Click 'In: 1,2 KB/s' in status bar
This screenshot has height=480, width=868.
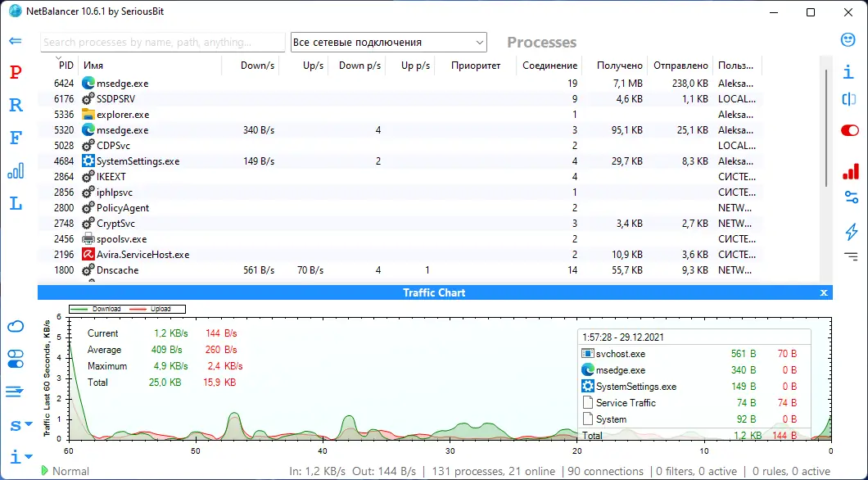[x=317, y=471]
